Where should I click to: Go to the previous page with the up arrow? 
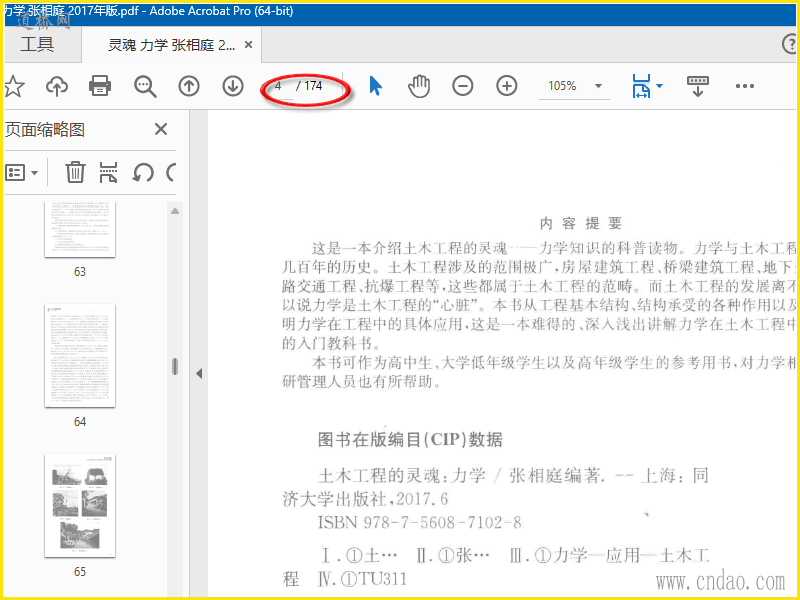click(x=189, y=86)
